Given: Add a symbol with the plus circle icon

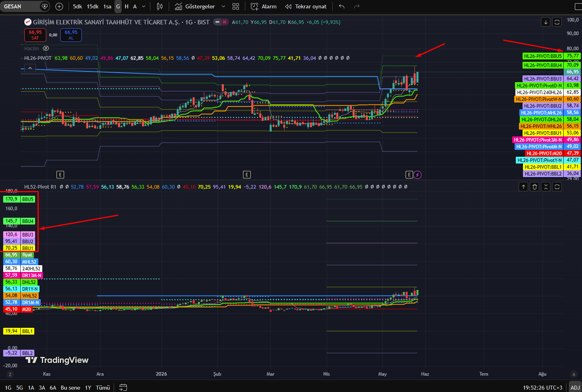Looking at the screenshot, I should click(x=59, y=6).
